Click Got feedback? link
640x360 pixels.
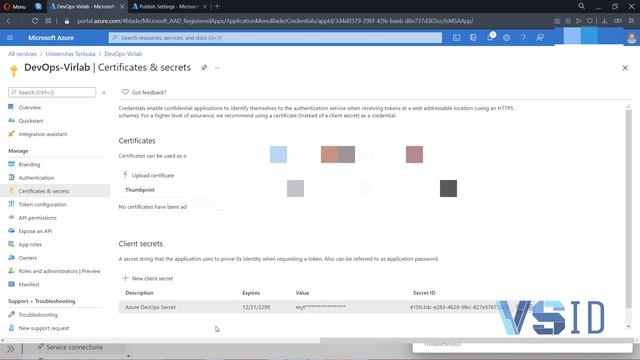click(x=144, y=92)
